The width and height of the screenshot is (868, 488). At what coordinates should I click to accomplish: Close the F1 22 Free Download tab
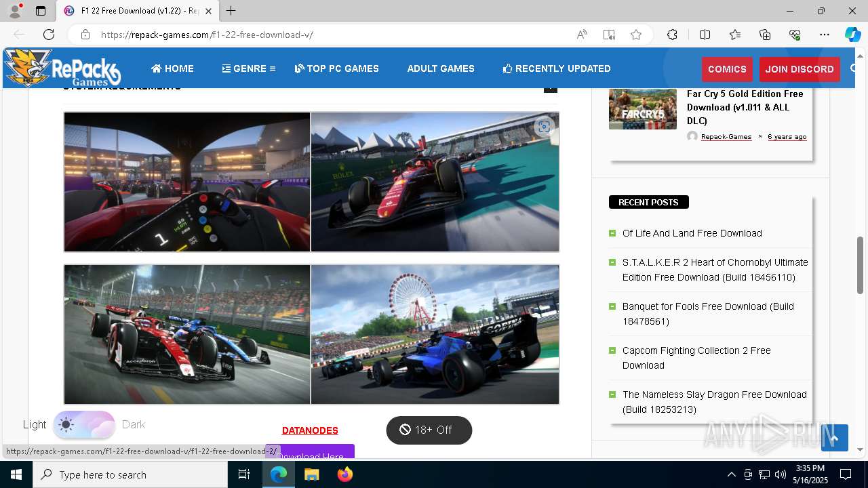(x=209, y=11)
